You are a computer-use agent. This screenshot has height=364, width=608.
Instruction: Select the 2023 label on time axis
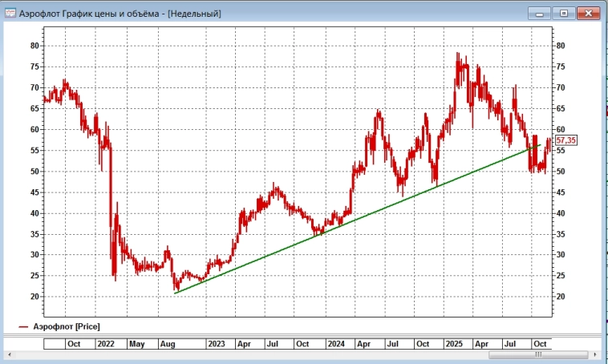(216, 344)
